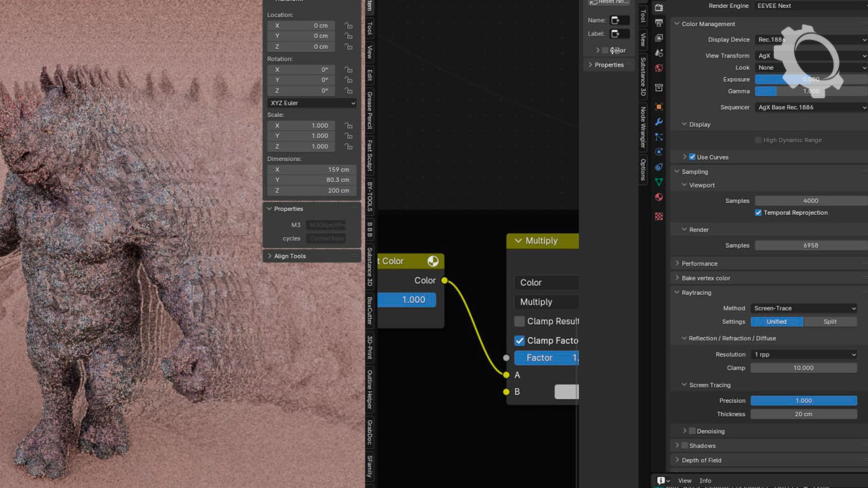Click the Unified raytracing settings button
868x488 pixels.
pyautogui.click(x=776, y=322)
